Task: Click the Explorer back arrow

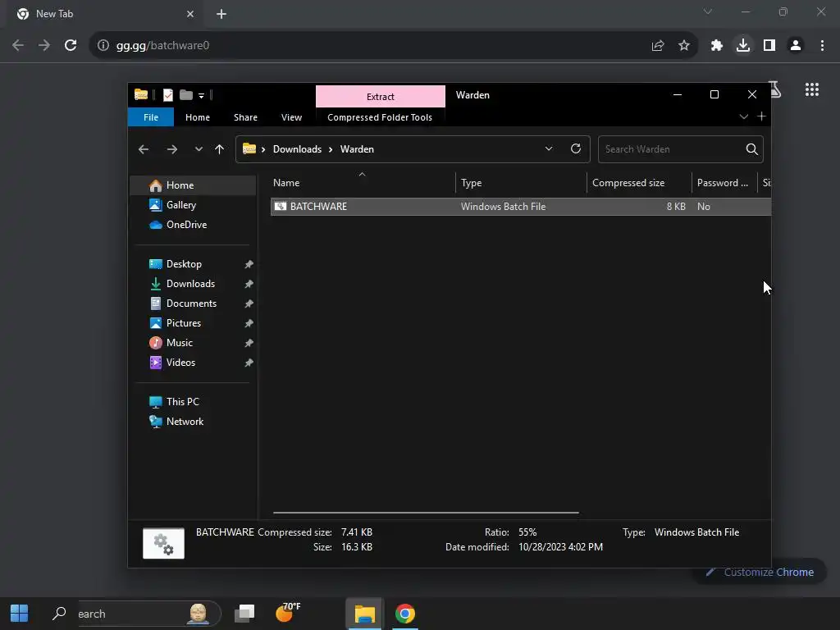Action: [144, 149]
